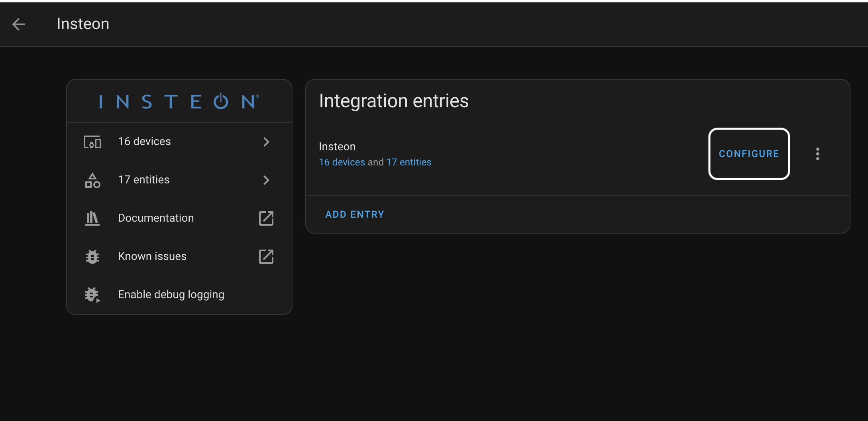
Task: Expand the 17 entities chevron
Action: pyautogui.click(x=266, y=180)
